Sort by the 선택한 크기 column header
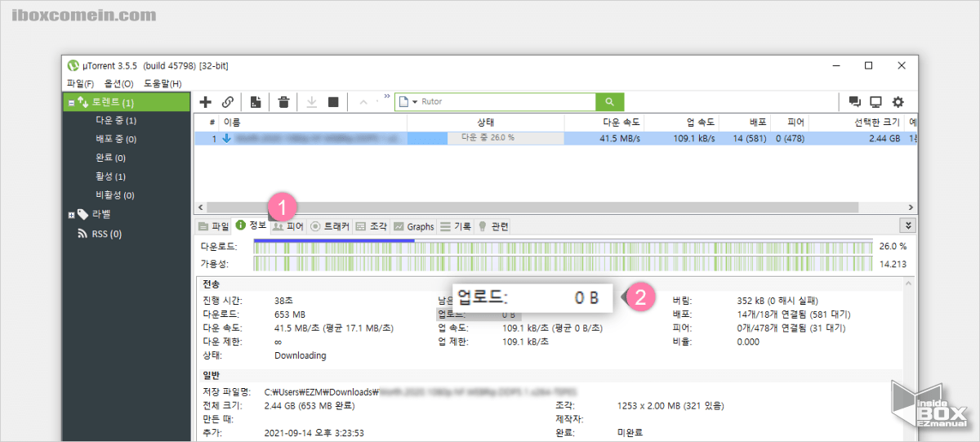The width and height of the screenshot is (980, 442). pyautogui.click(x=857, y=122)
